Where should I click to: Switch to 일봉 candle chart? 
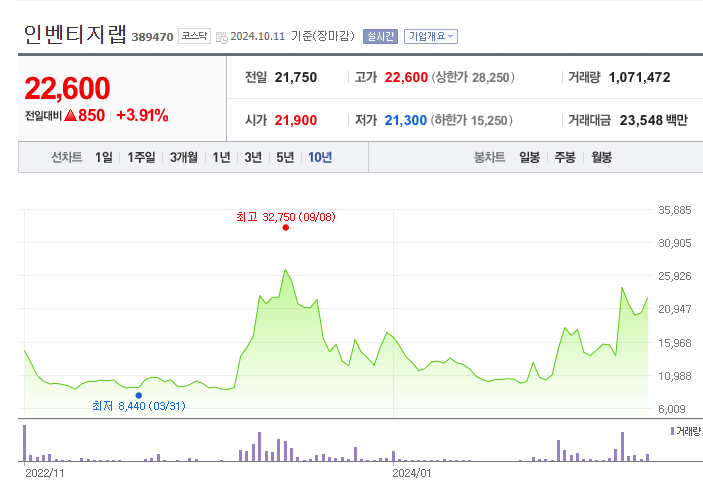[x=529, y=157]
